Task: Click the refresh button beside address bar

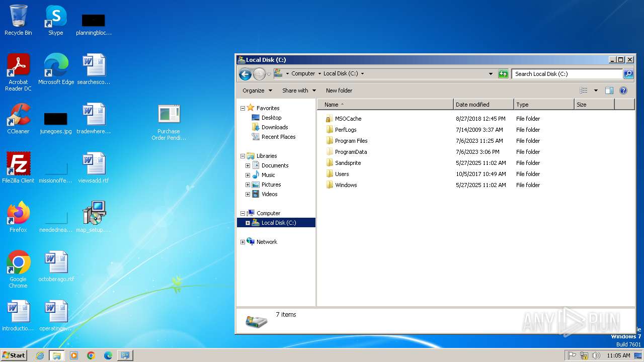Action: point(503,74)
